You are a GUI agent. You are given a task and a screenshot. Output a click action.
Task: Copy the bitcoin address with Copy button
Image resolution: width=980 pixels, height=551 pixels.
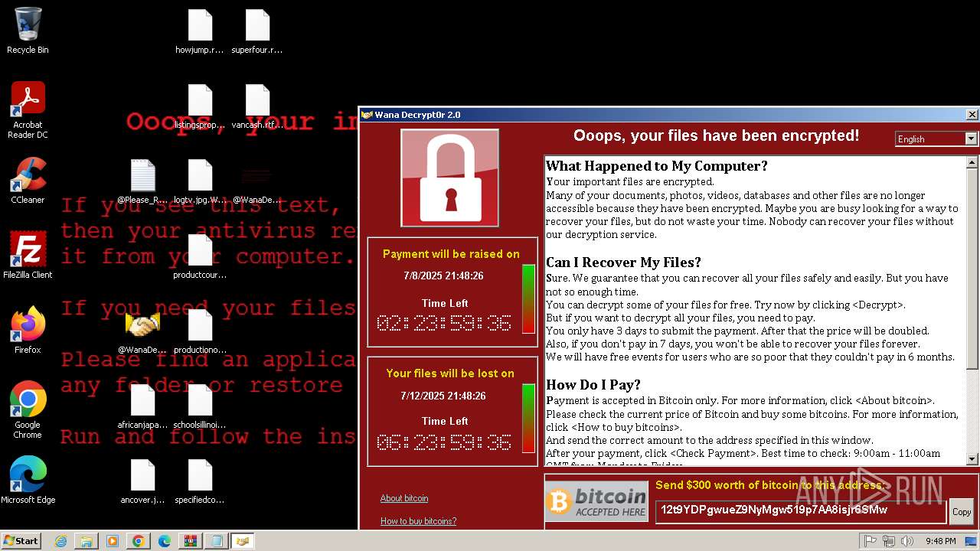coord(962,512)
